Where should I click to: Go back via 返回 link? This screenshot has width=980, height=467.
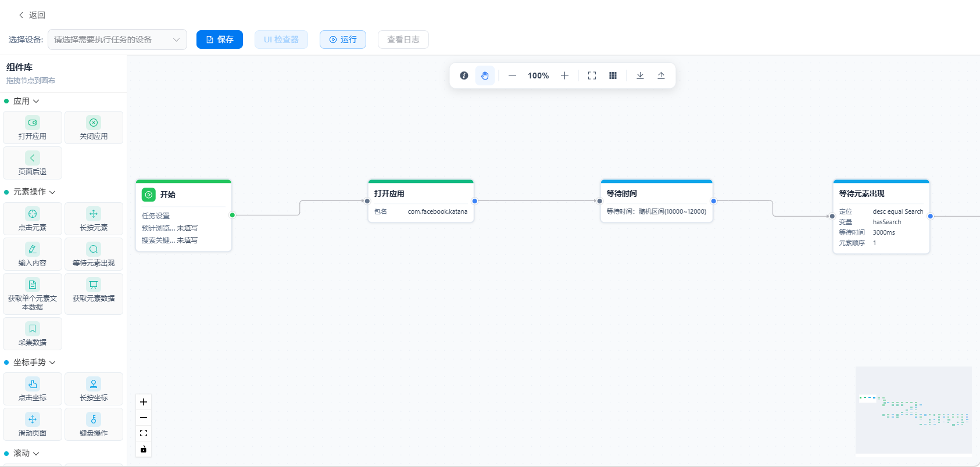pos(31,15)
